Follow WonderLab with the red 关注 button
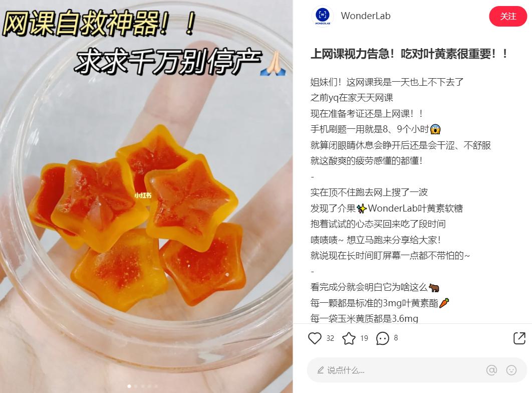The image size is (532, 393). pos(507,16)
